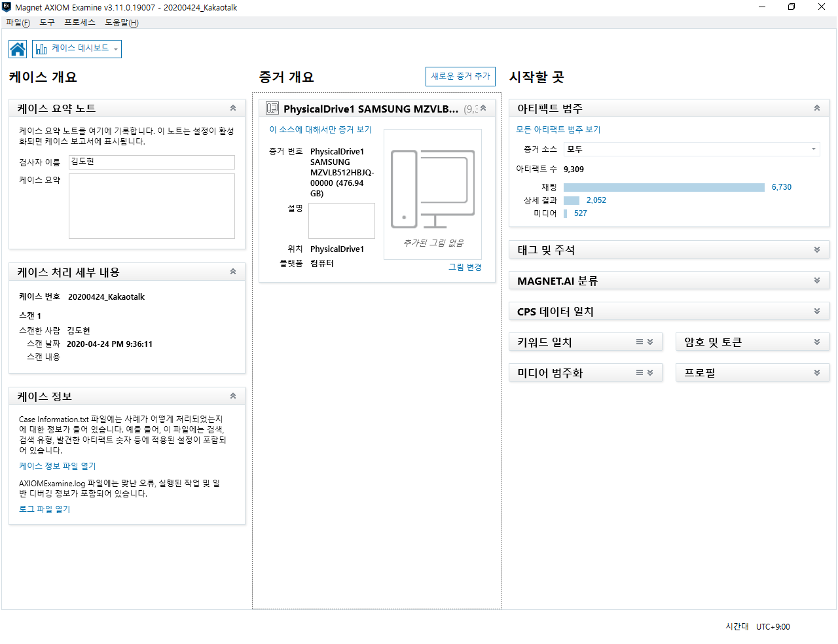Expand the 태그 및 주석 panel

[x=817, y=250]
